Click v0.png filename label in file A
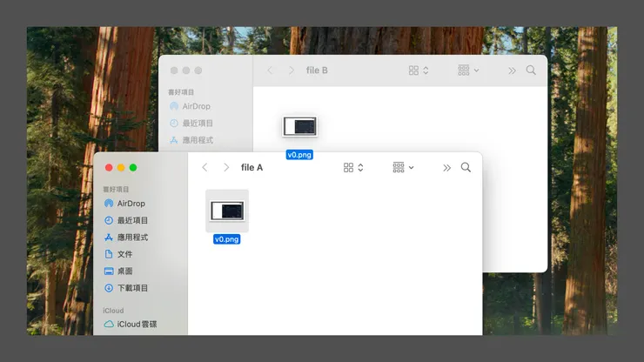 pyautogui.click(x=227, y=239)
